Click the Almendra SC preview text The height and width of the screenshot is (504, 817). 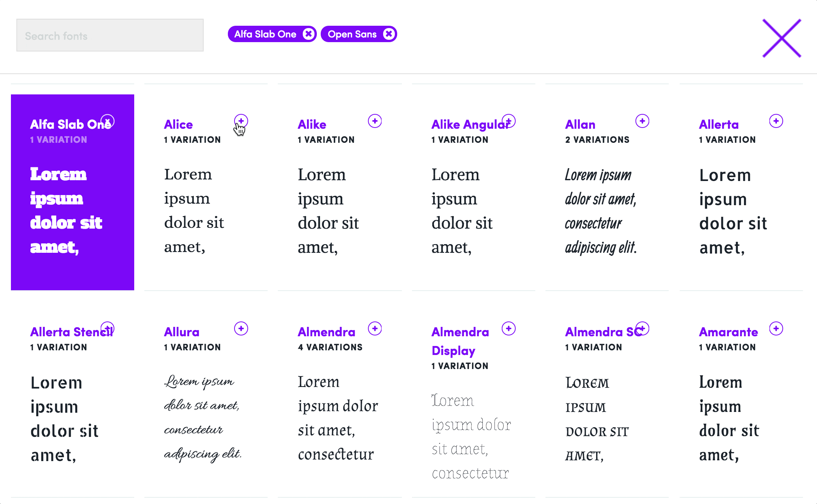click(597, 419)
